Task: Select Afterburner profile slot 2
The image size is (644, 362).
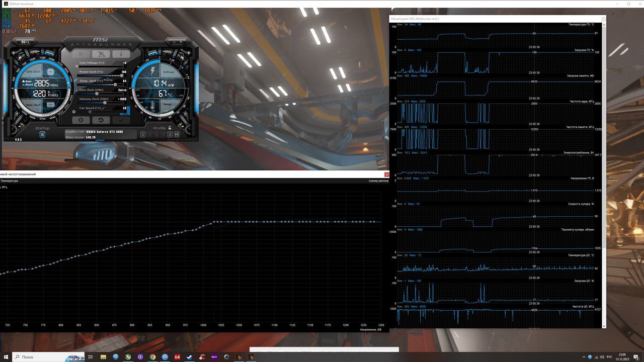Action: (149, 134)
